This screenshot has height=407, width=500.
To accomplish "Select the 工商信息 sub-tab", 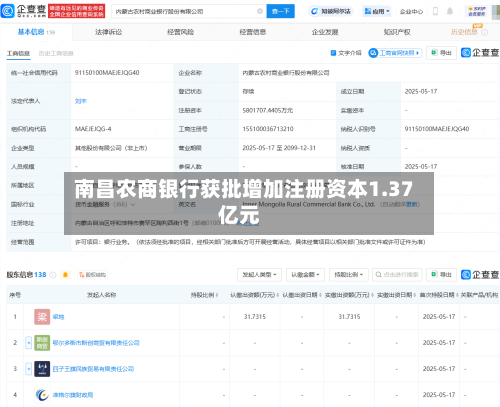I will coord(18,53).
